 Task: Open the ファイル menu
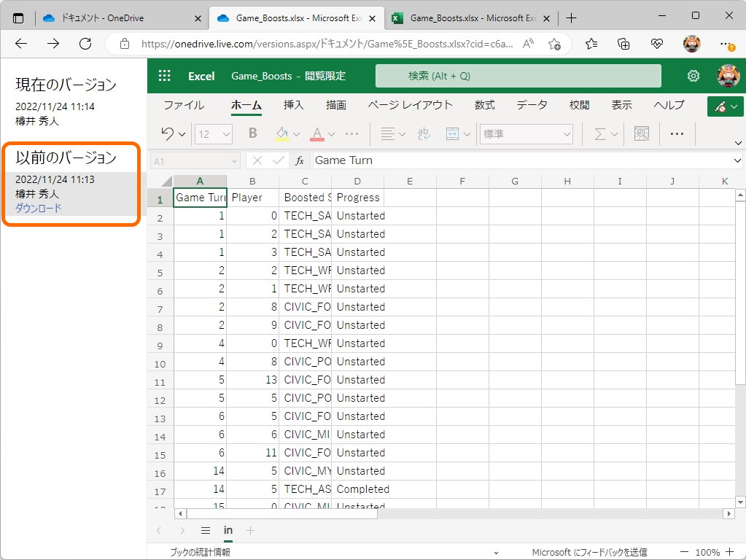[184, 105]
